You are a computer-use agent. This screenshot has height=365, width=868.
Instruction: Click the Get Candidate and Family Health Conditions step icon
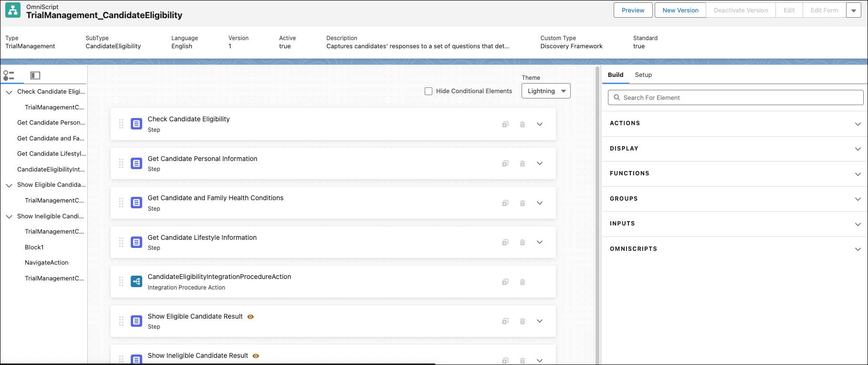(x=136, y=203)
